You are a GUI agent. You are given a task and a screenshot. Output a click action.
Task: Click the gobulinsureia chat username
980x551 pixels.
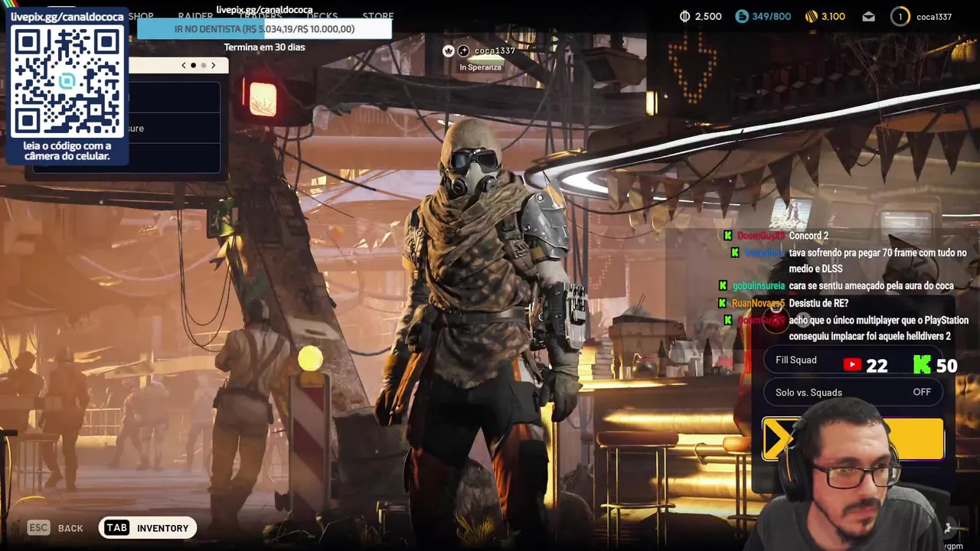pos(759,285)
